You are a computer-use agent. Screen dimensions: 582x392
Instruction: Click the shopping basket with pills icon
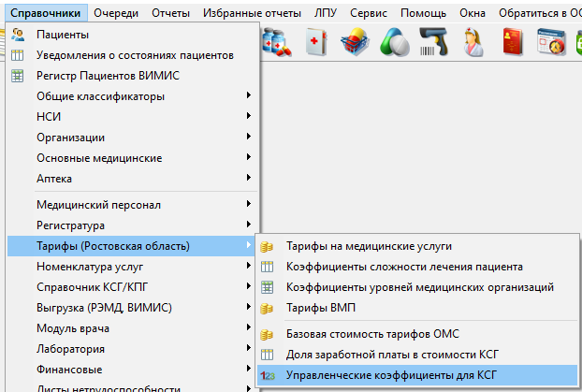(356, 42)
